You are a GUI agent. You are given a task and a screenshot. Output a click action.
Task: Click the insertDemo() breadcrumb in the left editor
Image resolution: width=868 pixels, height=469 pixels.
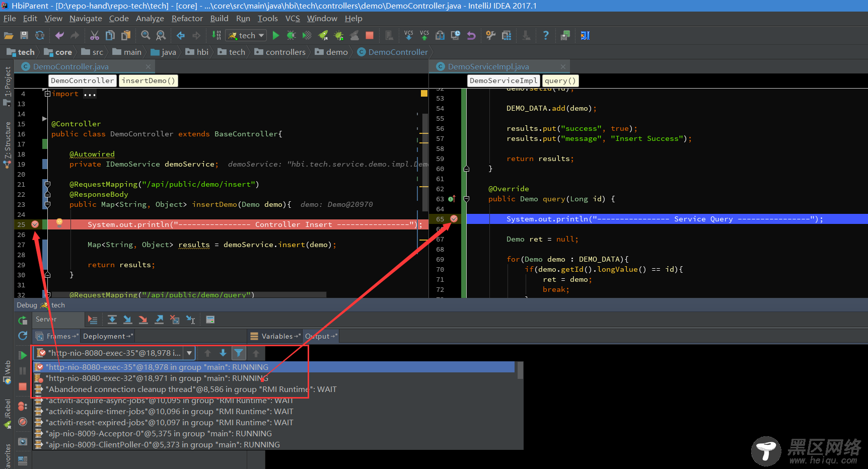pyautogui.click(x=148, y=81)
